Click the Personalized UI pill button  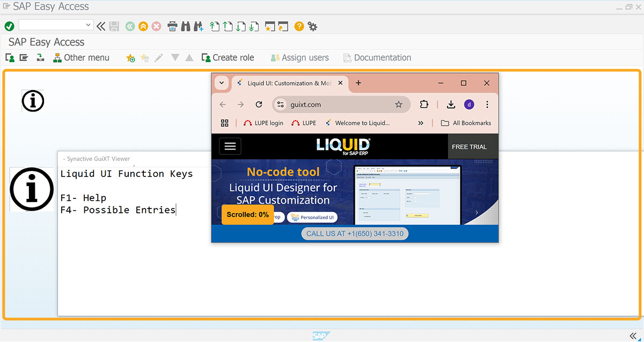click(x=312, y=217)
